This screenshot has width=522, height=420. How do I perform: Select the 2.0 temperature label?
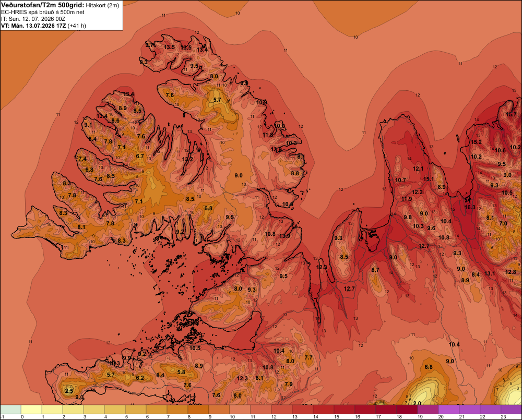pyautogui.click(x=417, y=403)
